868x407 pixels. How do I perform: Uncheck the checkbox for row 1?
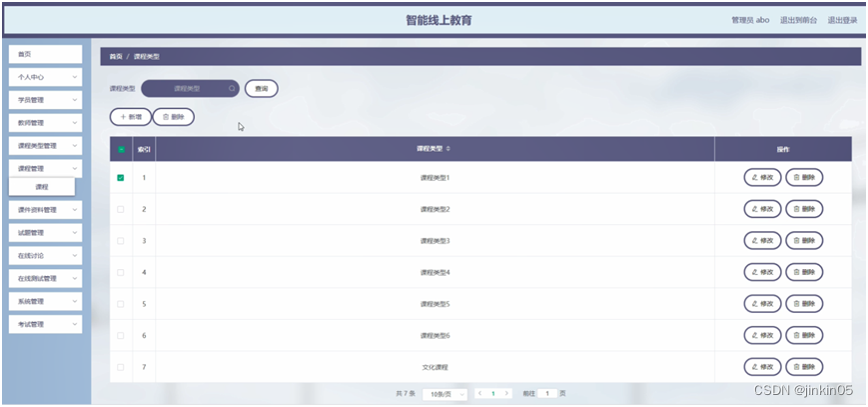(x=121, y=178)
